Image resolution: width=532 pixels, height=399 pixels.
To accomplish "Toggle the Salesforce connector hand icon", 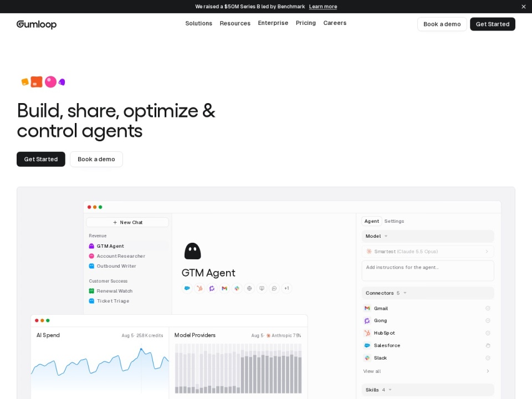I will tap(488, 346).
